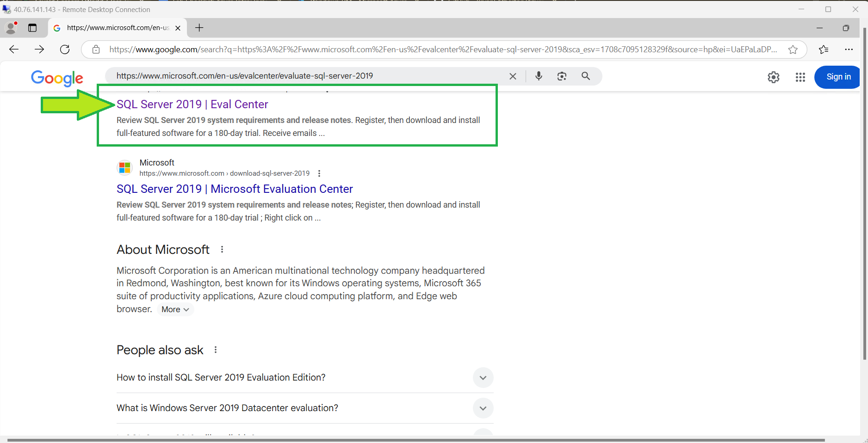Screen dimensions: 868x443
Task: Go to the Google homepage logo
Action: click(57, 78)
